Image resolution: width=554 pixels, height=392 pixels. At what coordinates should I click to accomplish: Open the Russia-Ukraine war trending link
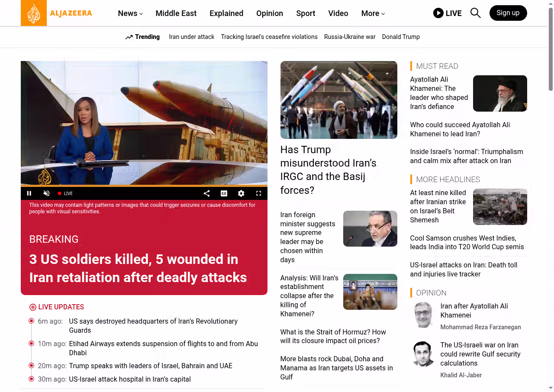tap(350, 37)
